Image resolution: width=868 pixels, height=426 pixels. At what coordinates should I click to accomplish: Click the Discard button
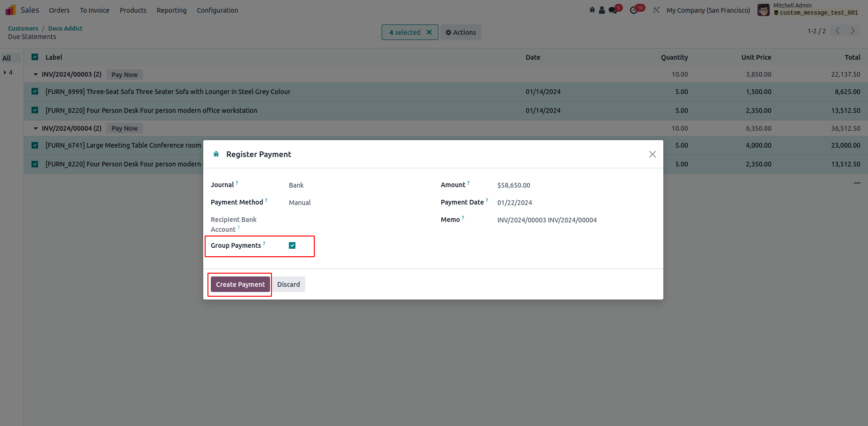pyautogui.click(x=288, y=284)
